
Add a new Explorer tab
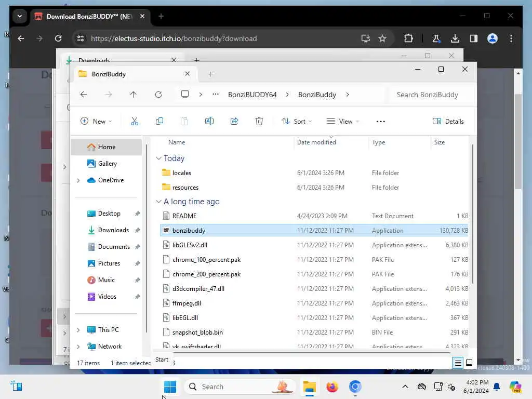click(x=210, y=74)
